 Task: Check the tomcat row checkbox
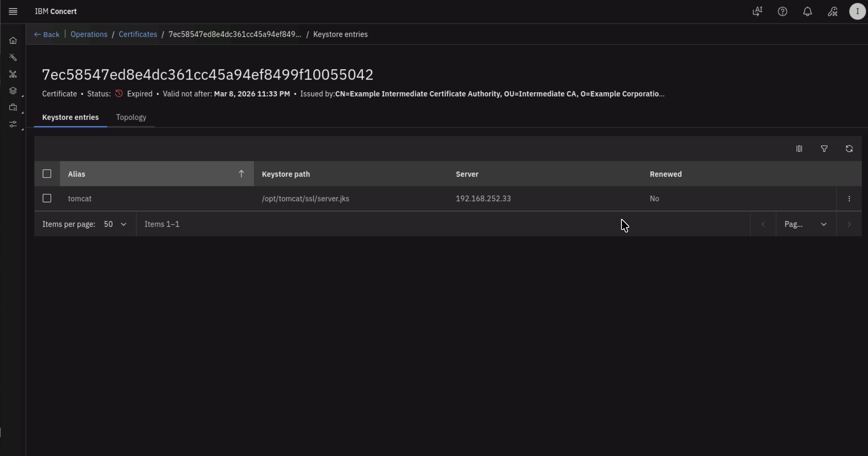click(x=47, y=198)
